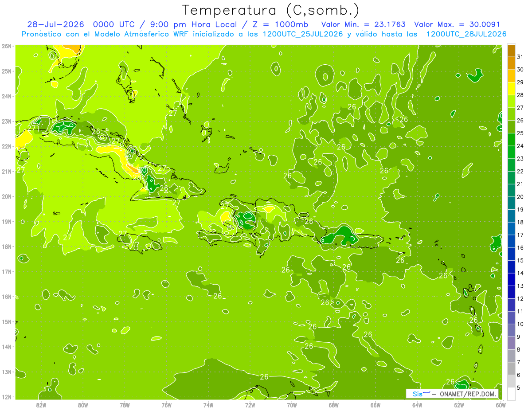Click the 17N latitude label
Viewport: 532px width, 411px height.
tap(6, 271)
